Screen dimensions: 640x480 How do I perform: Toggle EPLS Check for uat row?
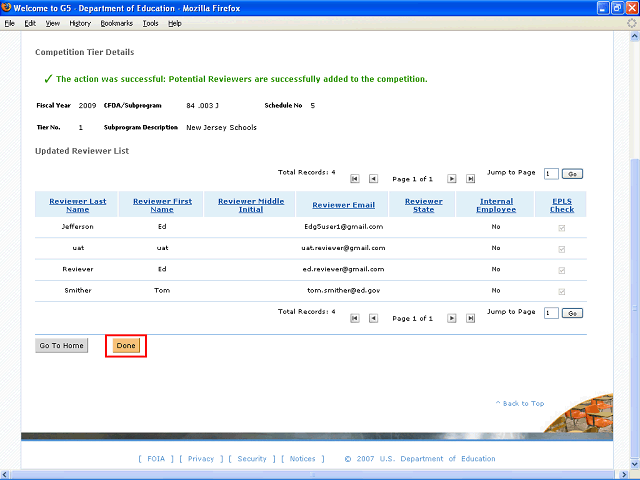[x=562, y=249]
